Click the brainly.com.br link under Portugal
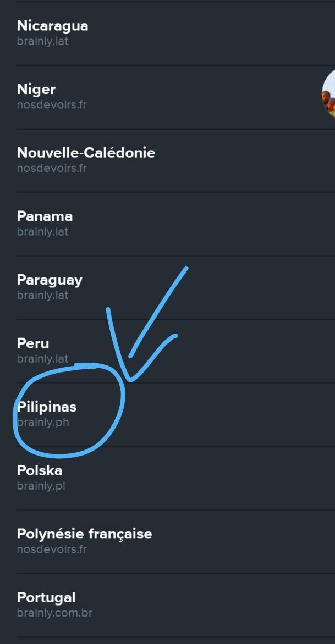The image size is (335, 644). pos(54,613)
